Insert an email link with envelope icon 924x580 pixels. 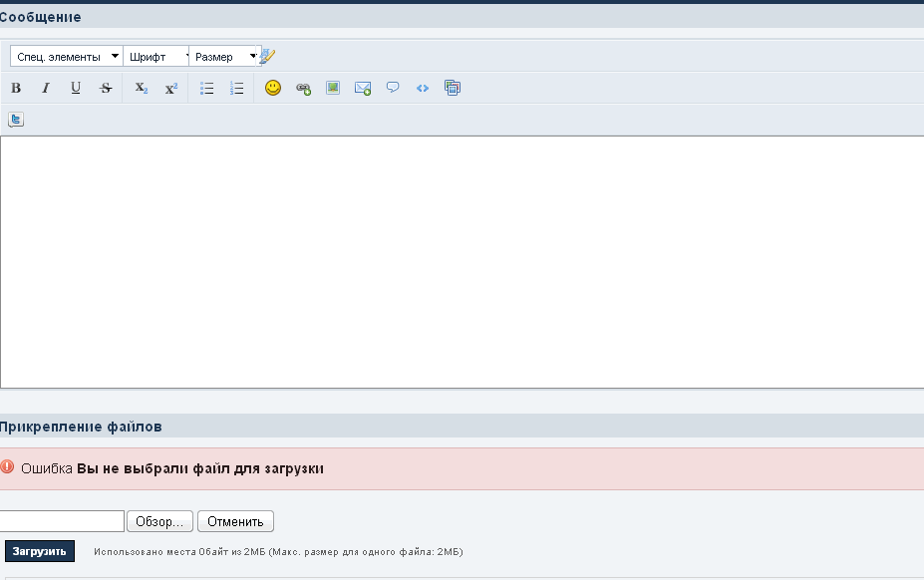(x=363, y=89)
